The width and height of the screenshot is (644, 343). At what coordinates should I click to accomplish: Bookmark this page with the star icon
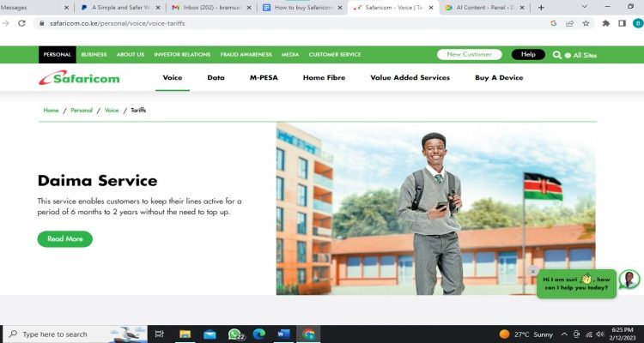click(x=586, y=23)
